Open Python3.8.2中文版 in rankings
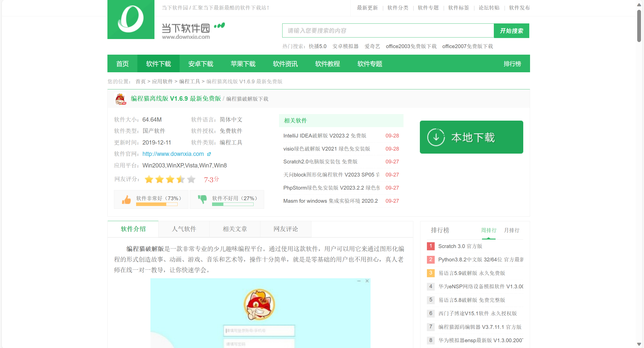 coord(481,260)
